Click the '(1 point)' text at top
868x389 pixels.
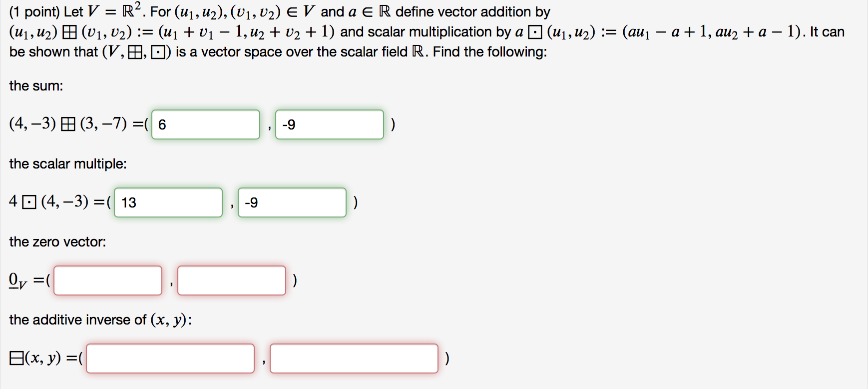(34, 11)
